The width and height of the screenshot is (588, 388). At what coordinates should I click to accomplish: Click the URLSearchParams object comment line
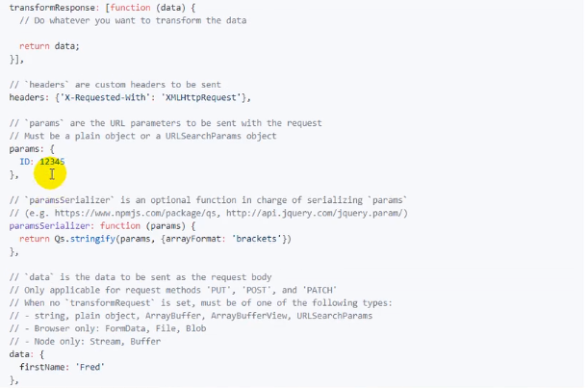[x=142, y=136]
